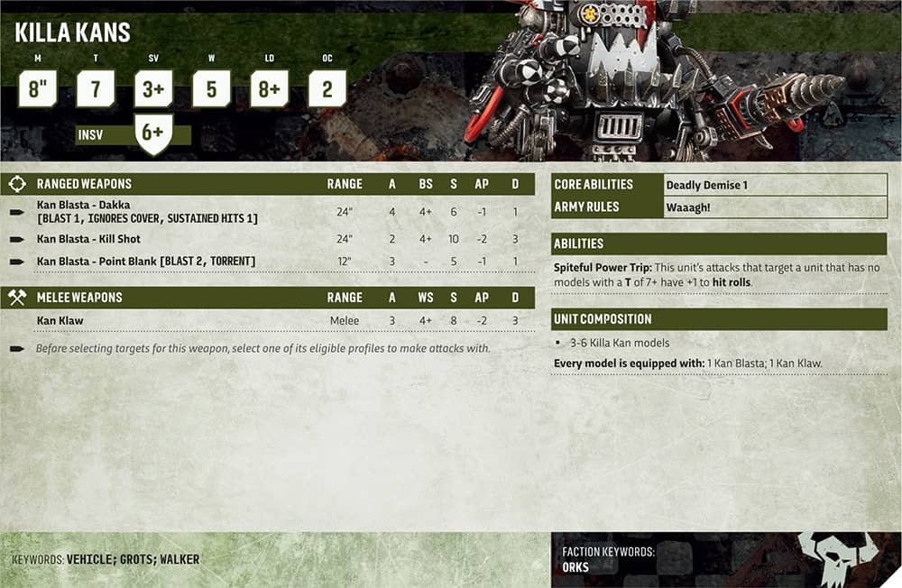902x588 pixels.
Task: Click the invulnerable save 6+ shield
Action: click(x=153, y=134)
